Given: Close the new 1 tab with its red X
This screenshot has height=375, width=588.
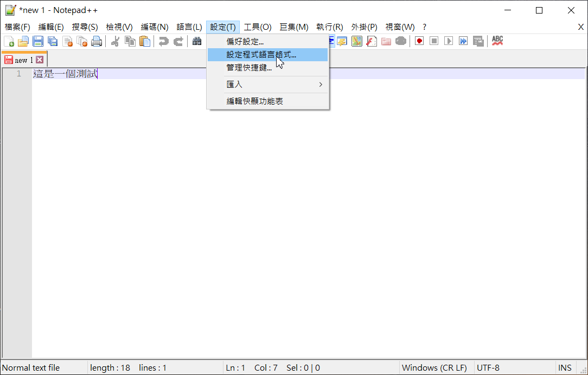Looking at the screenshot, I should 40,60.
